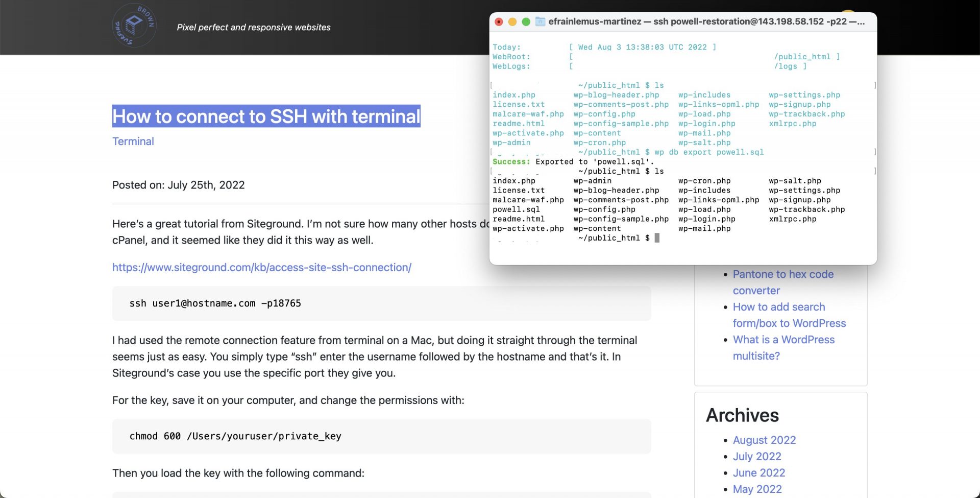980x498 pixels.
Task: Click the WebLogs /logs line in terminal
Action: (650, 66)
